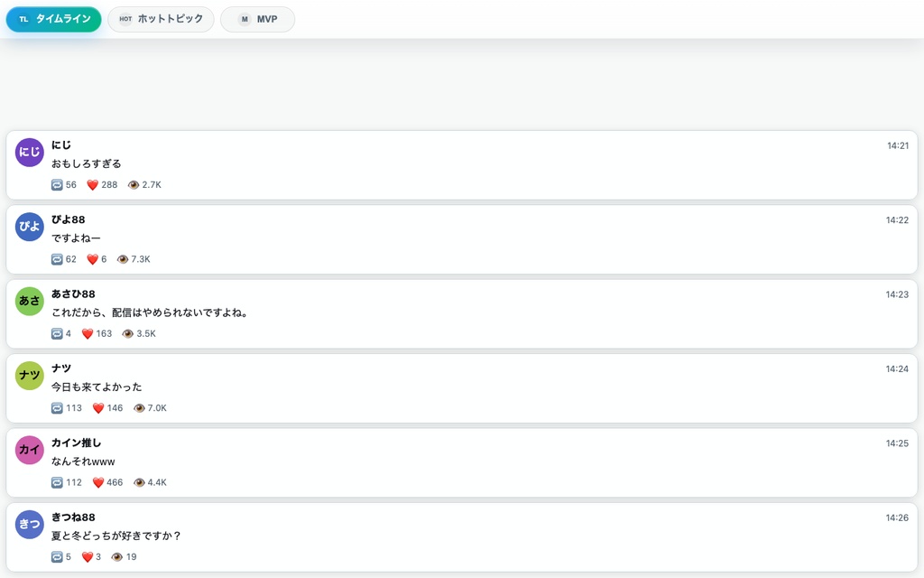Open username ナツ
The width and height of the screenshot is (924, 578).
point(61,368)
